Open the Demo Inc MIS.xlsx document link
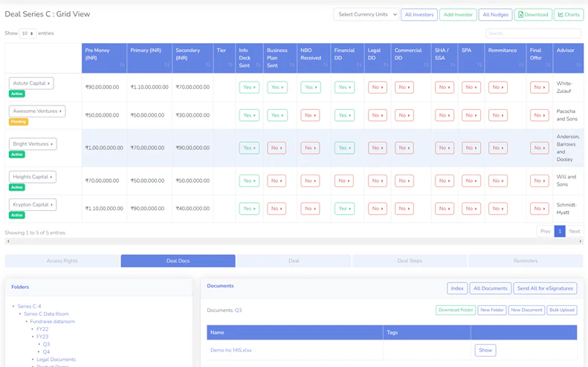 tap(231, 350)
